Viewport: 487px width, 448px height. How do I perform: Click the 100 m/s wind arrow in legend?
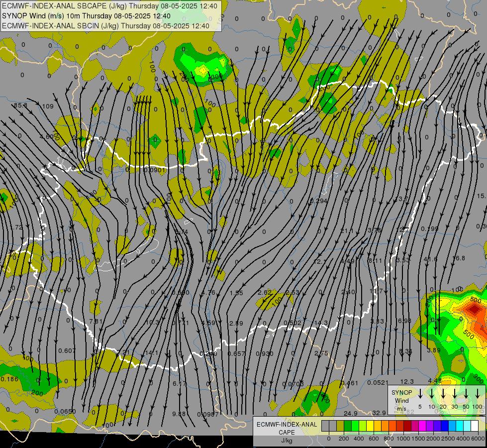(478, 394)
